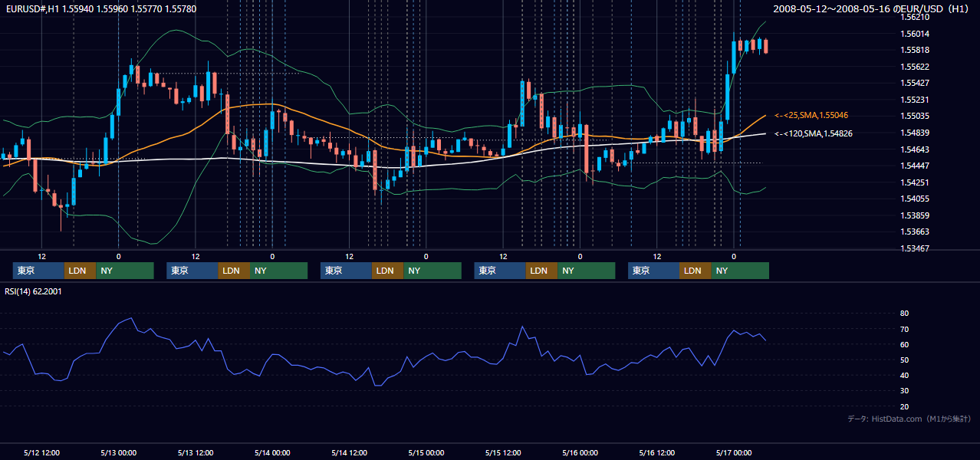Pick the 1.53663 price label
980x460 pixels.
point(916,232)
